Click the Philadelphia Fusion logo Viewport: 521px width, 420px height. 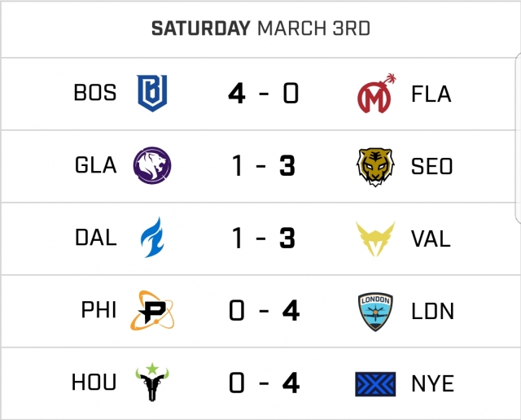152,311
